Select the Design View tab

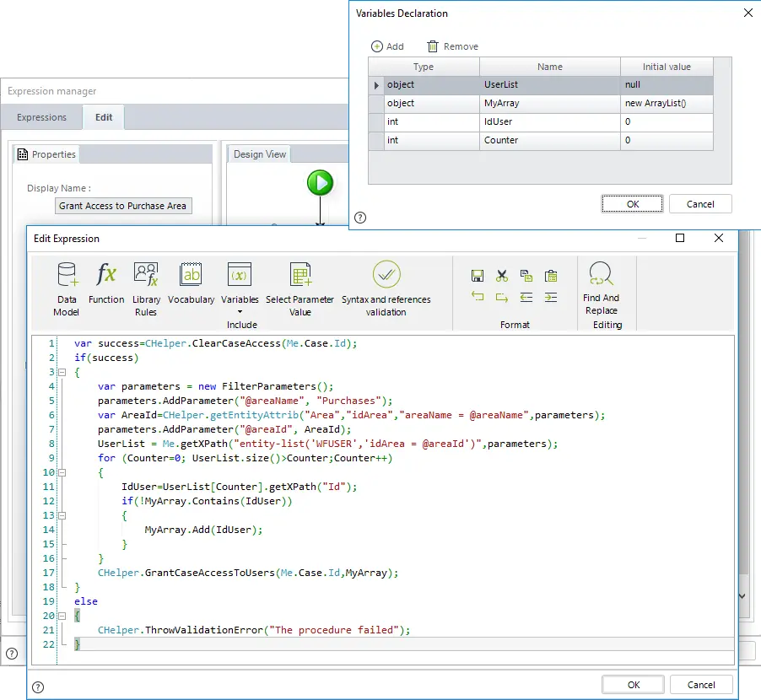260,154
